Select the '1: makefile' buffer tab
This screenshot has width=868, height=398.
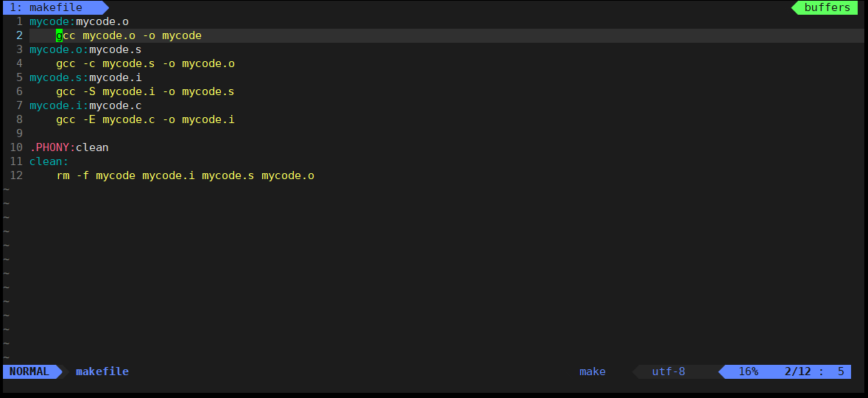54,8
